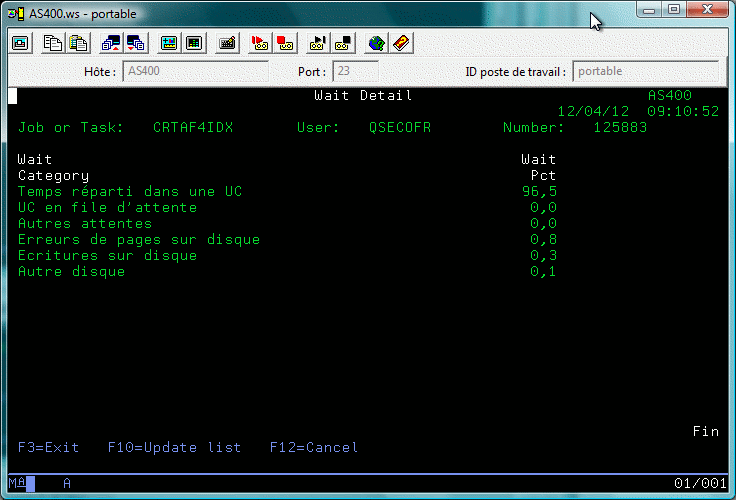Click the job name CRTAF4IDX

193,128
